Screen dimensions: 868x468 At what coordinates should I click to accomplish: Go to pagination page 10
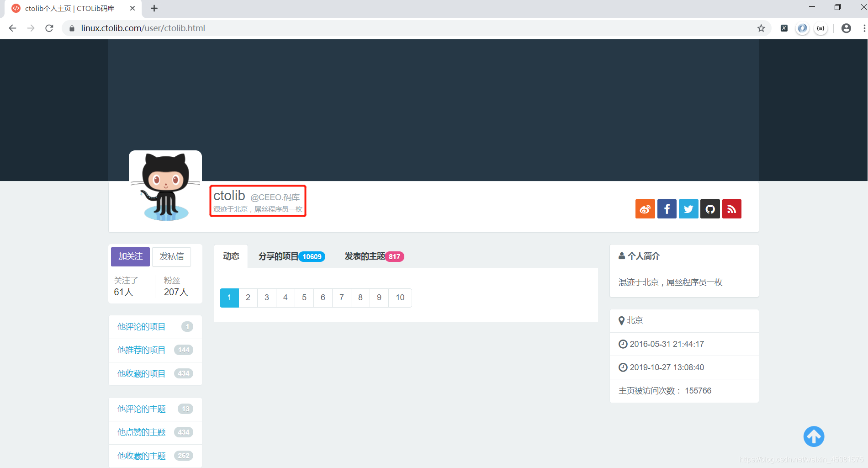point(400,298)
